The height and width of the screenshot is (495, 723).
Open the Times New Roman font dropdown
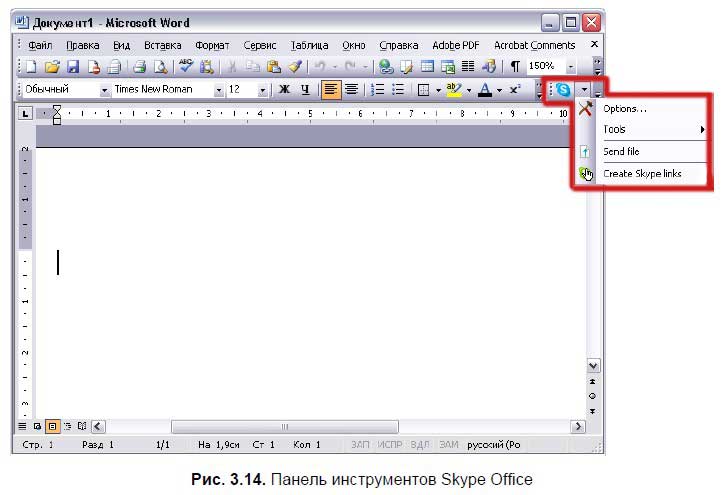(218, 90)
